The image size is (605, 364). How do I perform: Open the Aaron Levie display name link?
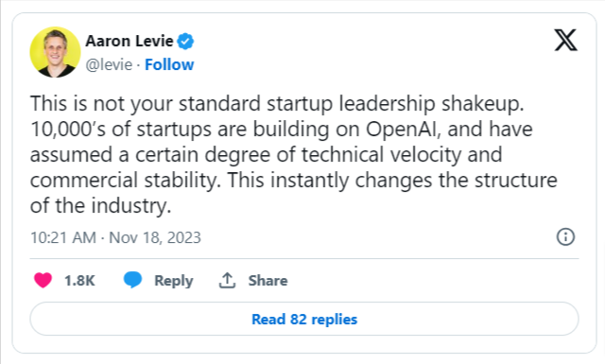(130, 41)
